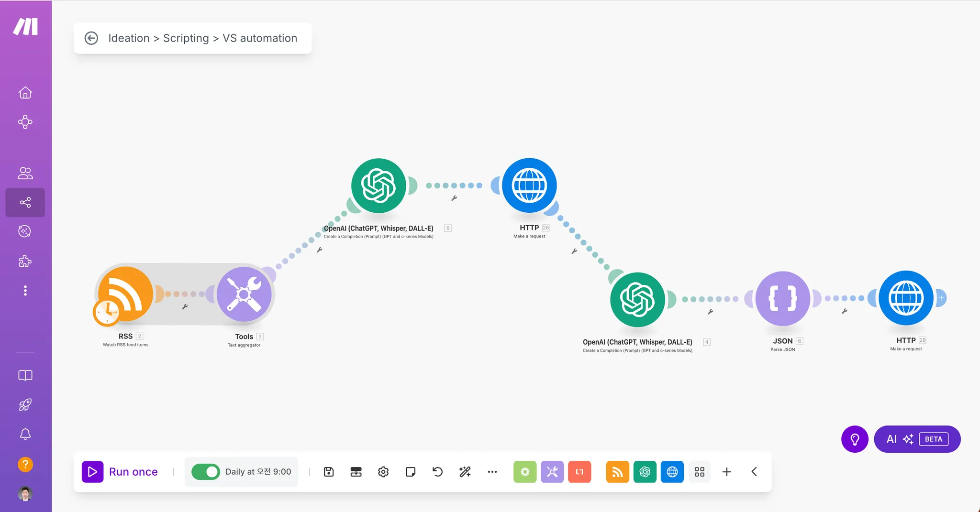Open the More vertical dots menu

point(25,291)
